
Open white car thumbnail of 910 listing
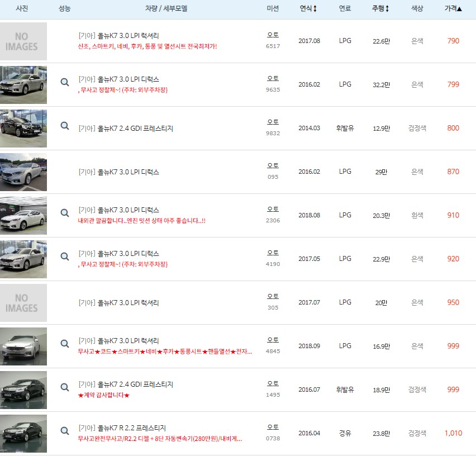[23, 216]
